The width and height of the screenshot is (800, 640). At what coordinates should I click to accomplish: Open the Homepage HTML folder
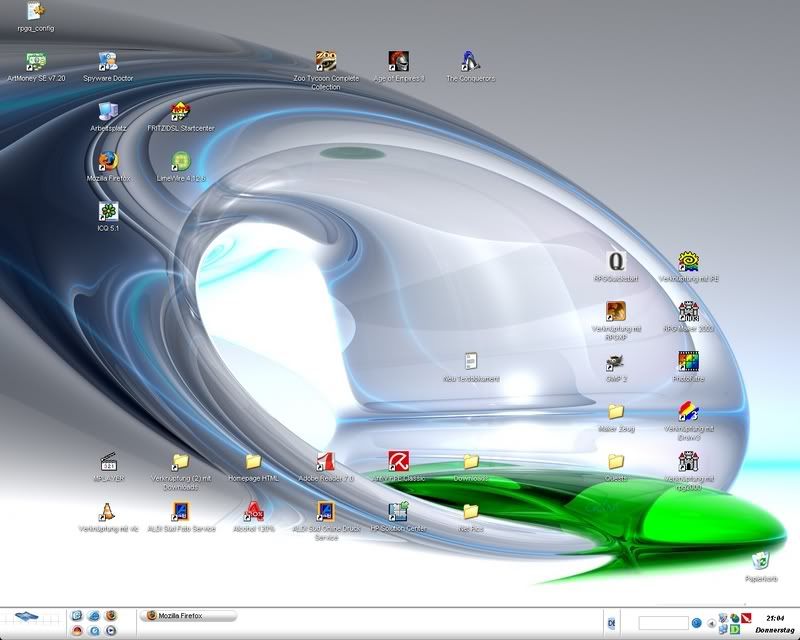253,461
